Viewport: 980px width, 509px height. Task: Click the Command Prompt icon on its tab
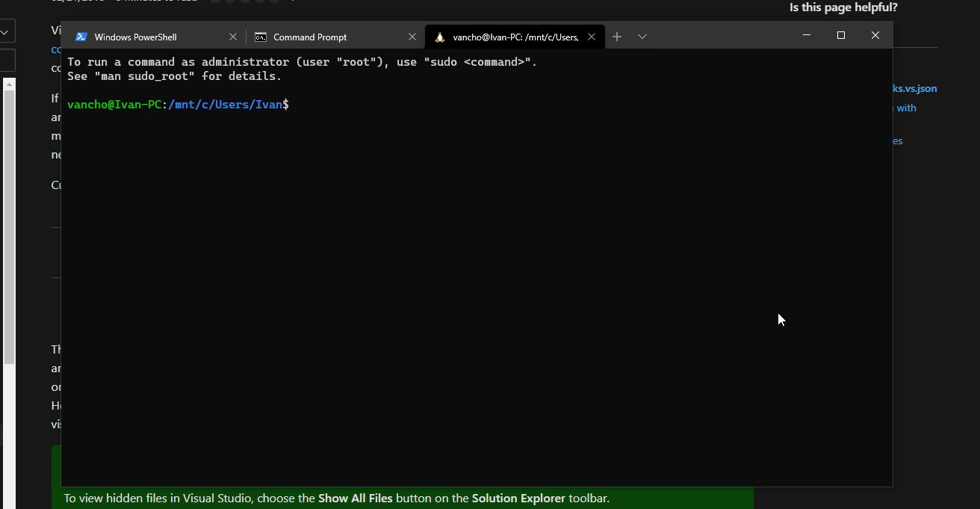(x=260, y=36)
